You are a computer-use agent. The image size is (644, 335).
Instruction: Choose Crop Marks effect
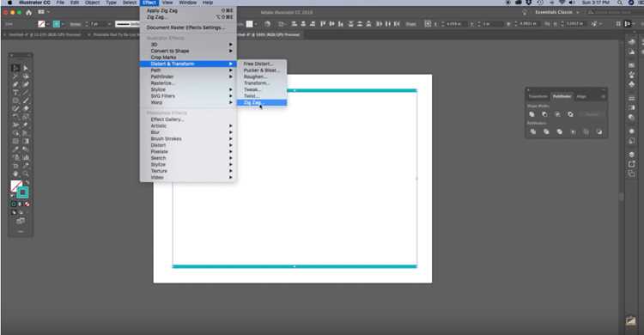pos(188,58)
